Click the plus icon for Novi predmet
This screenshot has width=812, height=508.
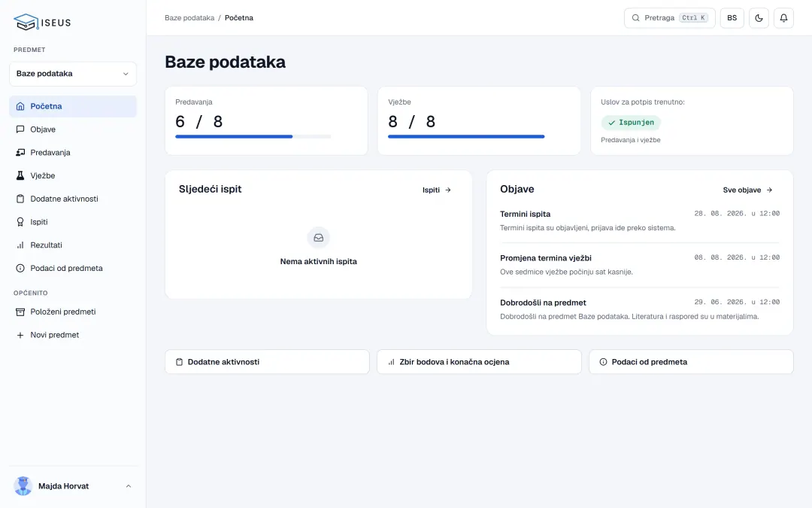click(x=20, y=335)
